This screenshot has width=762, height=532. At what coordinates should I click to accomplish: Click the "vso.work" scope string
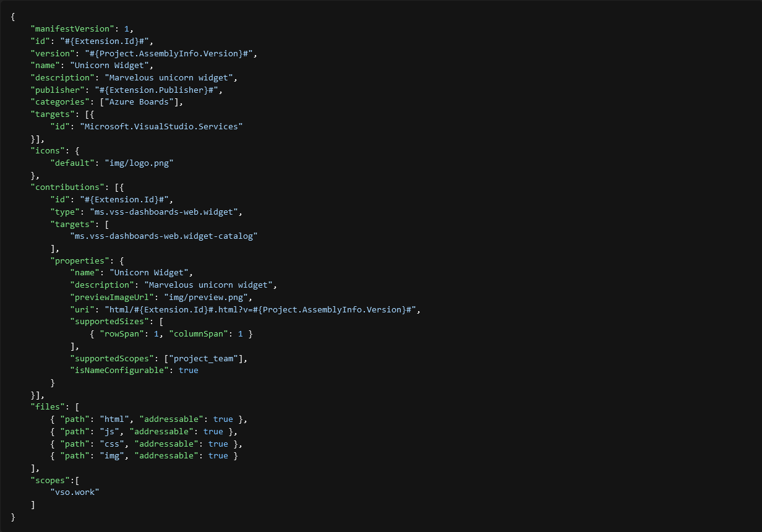pyautogui.click(x=75, y=492)
